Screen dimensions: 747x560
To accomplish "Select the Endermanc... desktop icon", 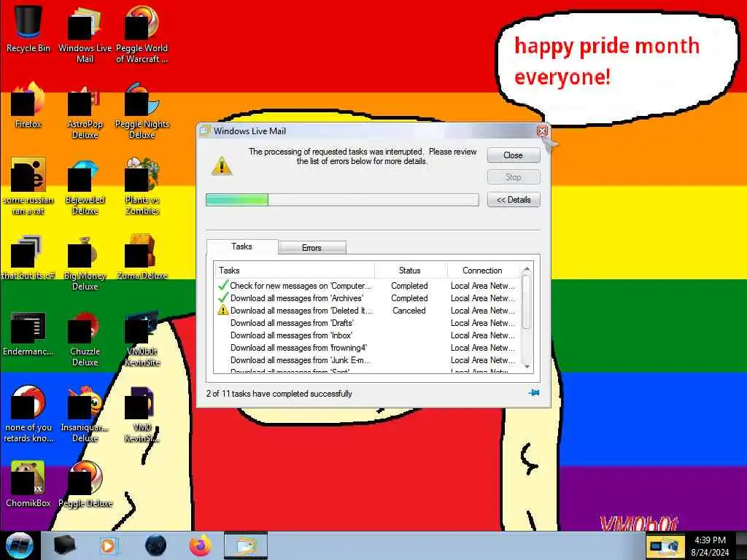I will pos(28,333).
